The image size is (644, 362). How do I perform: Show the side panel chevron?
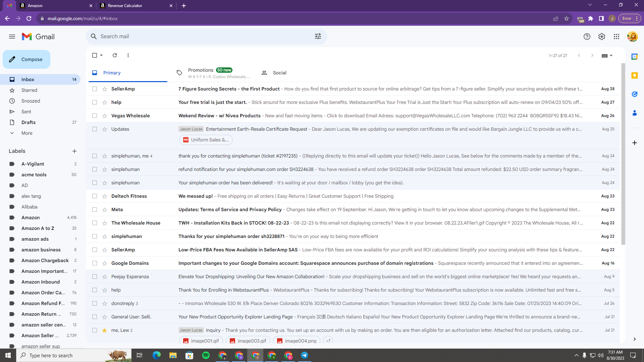click(x=635, y=339)
